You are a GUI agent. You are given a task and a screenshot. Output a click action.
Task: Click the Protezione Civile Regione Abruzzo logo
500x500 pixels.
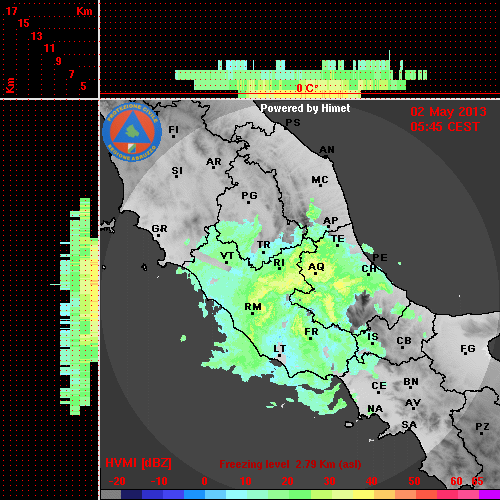tap(132, 133)
